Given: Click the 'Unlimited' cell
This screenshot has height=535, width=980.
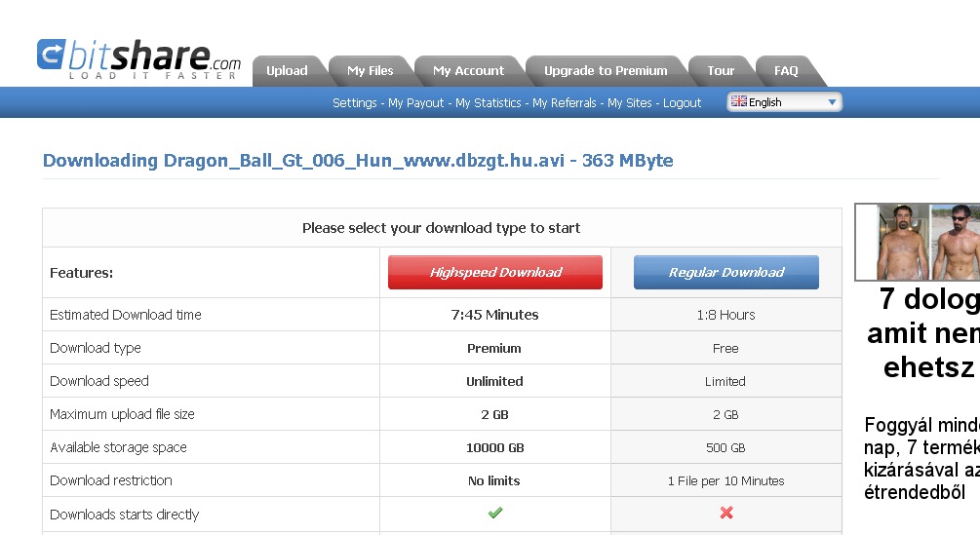Looking at the screenshot, I should tap(494, 381).
